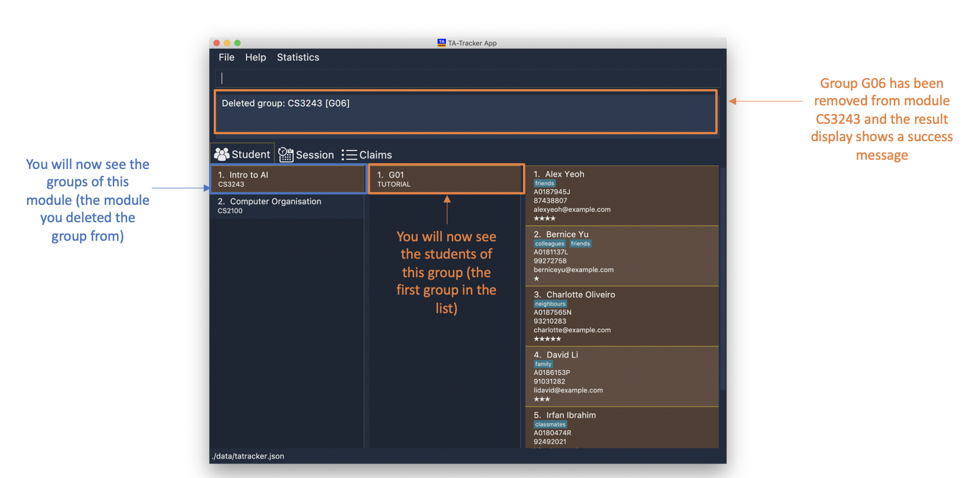Click the student list vertical scrollbar

[x=722, y=278]
